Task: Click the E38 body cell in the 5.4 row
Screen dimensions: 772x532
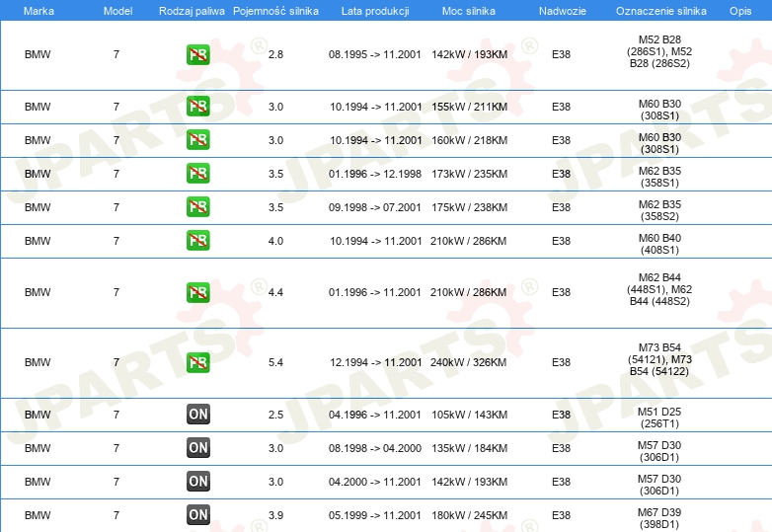Action: [561, 362]
